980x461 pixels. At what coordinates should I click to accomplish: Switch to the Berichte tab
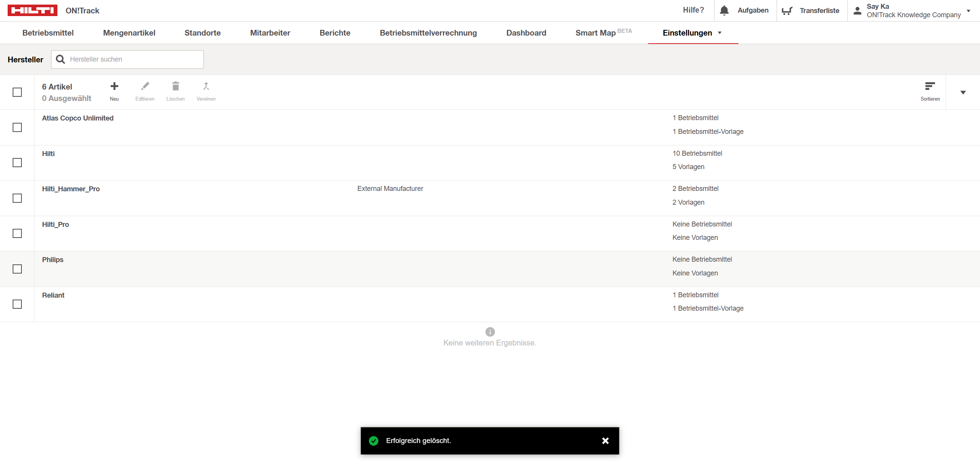(x=335, y=33)
